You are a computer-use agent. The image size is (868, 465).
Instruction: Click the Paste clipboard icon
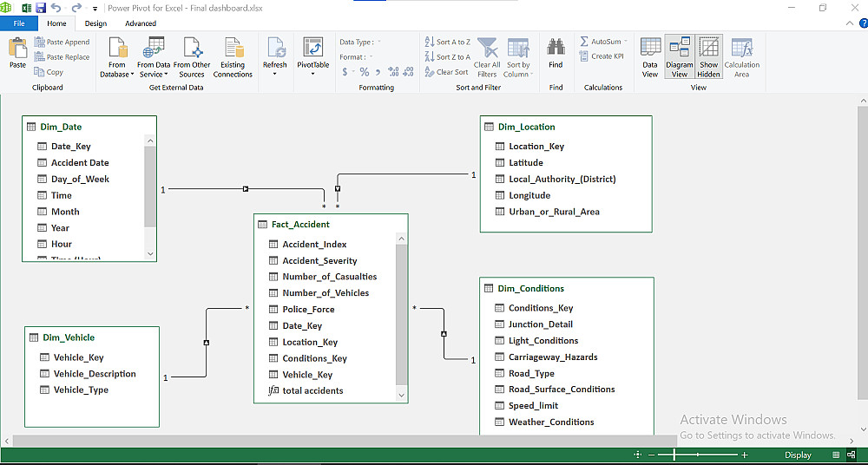coord(17,47)
